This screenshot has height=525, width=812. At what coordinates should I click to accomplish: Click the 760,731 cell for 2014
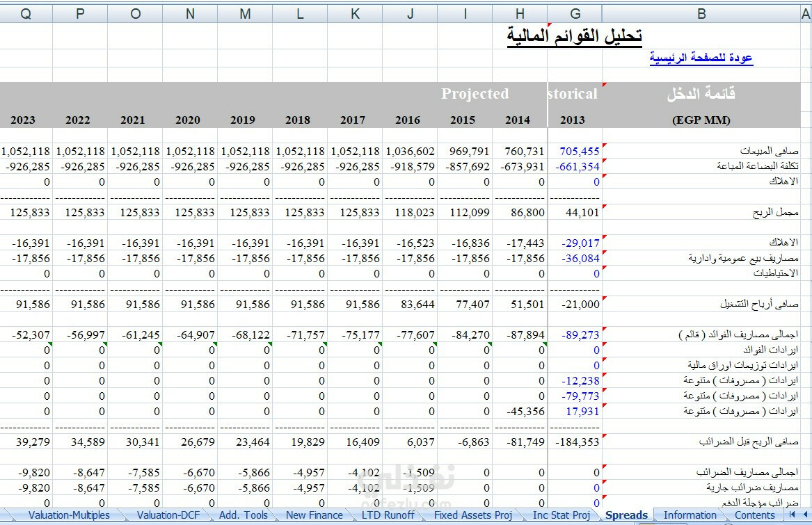point(519,151)
